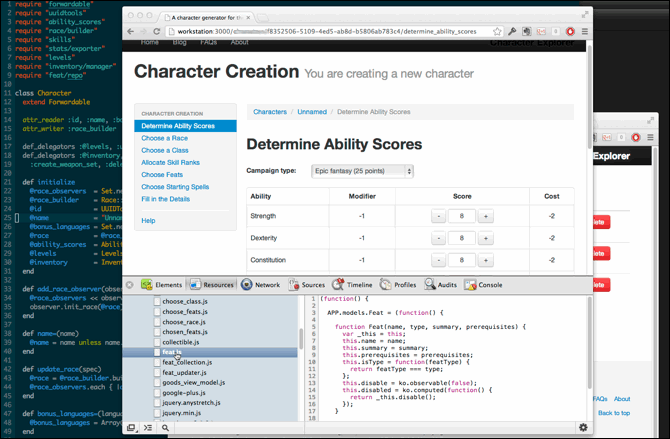The image size is (670, 439).
Task: Increase the Strength score
Action: 485,216
